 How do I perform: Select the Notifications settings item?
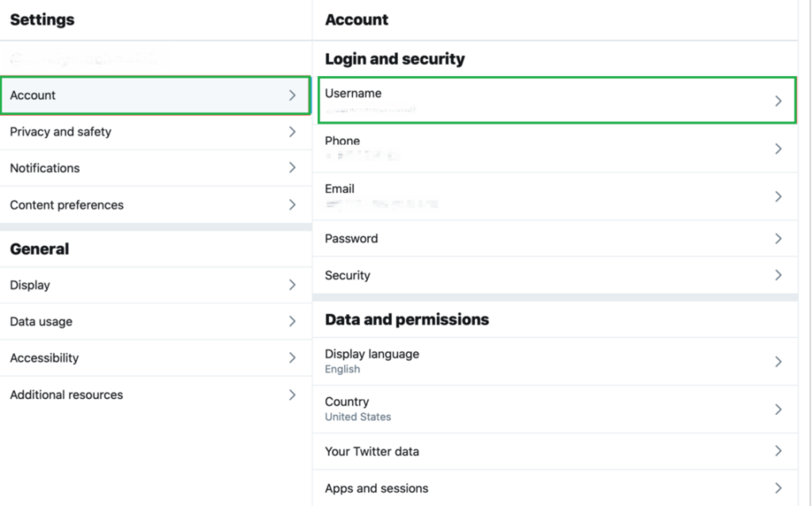point(44,168)
